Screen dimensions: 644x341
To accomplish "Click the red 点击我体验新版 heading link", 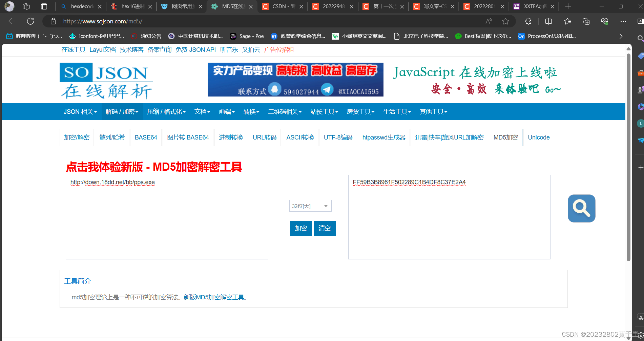I will pyautogui.click(x=154, y=167).
